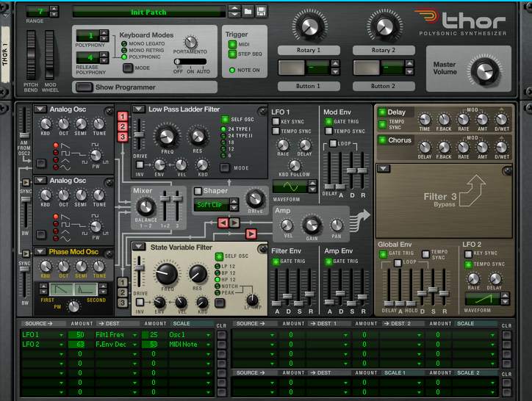
Task: Remove the Phase Mod Osc module
Action: (109, 253)
